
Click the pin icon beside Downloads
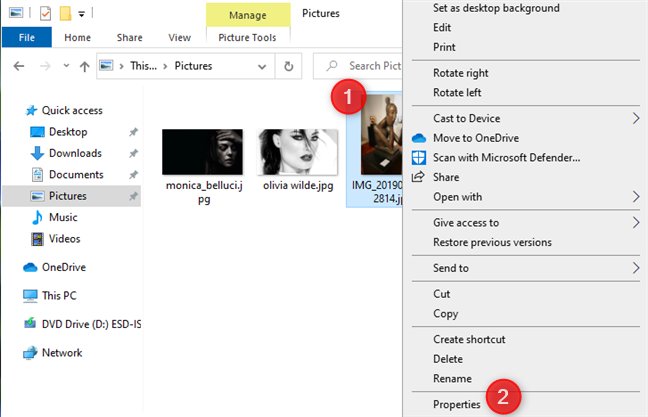pyautogui.click(x=133, y=154)
